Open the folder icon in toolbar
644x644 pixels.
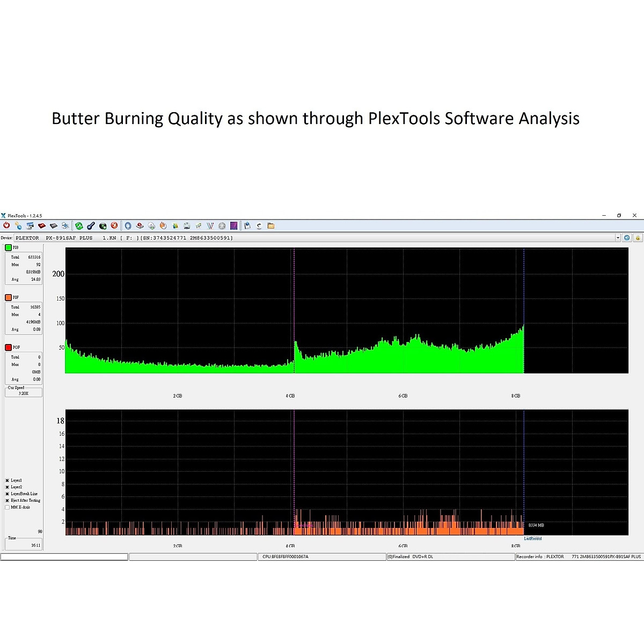point(271,226)
